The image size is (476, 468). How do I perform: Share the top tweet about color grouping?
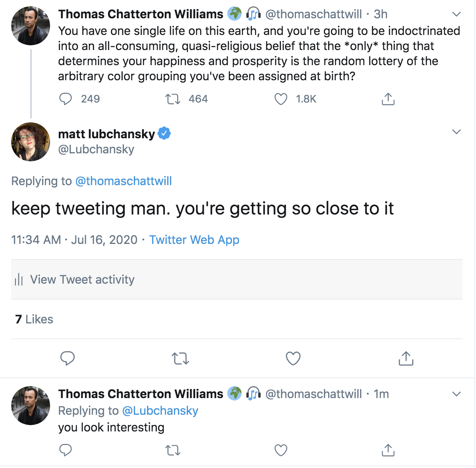point(388,99)
